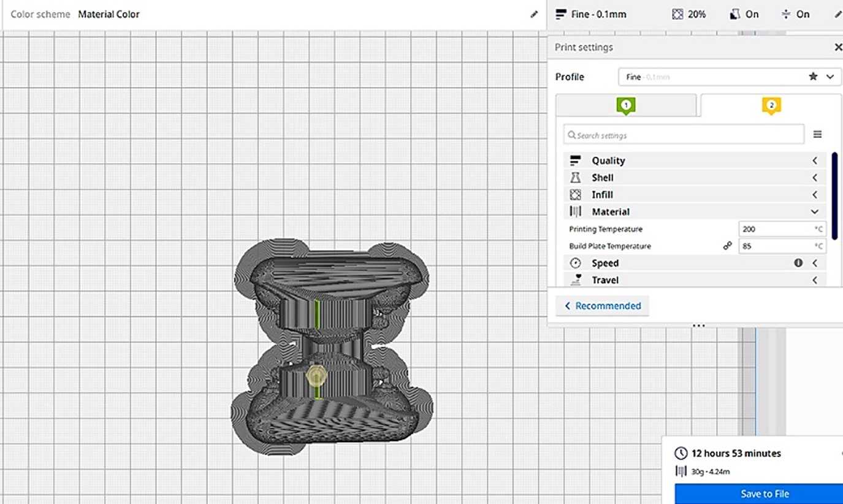Image resolution: width=843 pixels, height=504 pixels.
Task: Click the infill density icon showing 20%
Action: pyautogui.click(x=677, y=14)
